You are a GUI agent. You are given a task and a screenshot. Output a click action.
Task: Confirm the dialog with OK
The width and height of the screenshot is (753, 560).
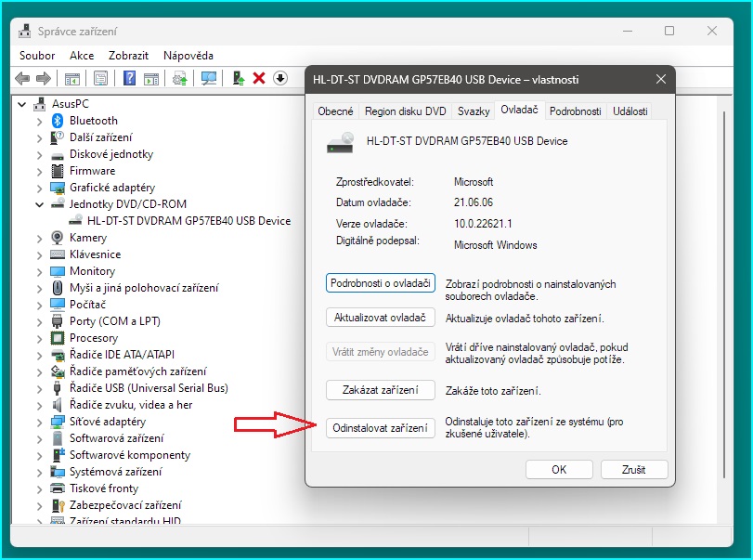pyautogui.click(x=559, y=470)
